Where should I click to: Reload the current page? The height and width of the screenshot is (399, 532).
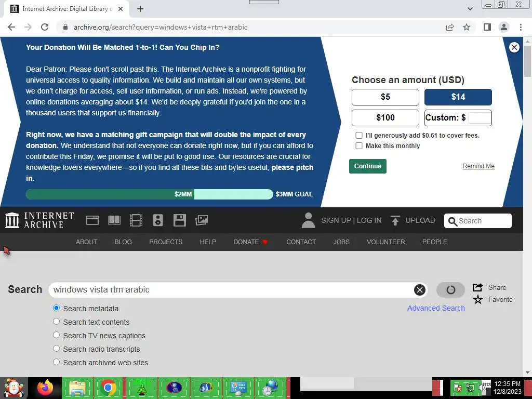tap(45, 27)
